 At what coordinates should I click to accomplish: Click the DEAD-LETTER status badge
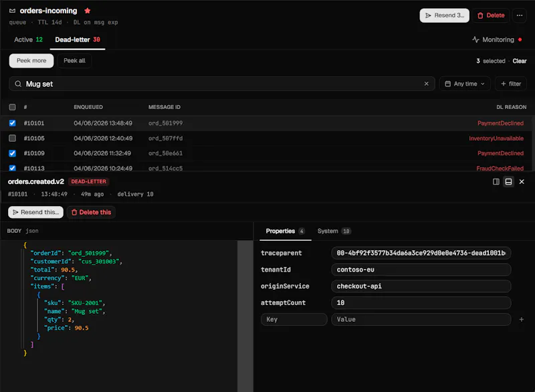coord(88,181)
